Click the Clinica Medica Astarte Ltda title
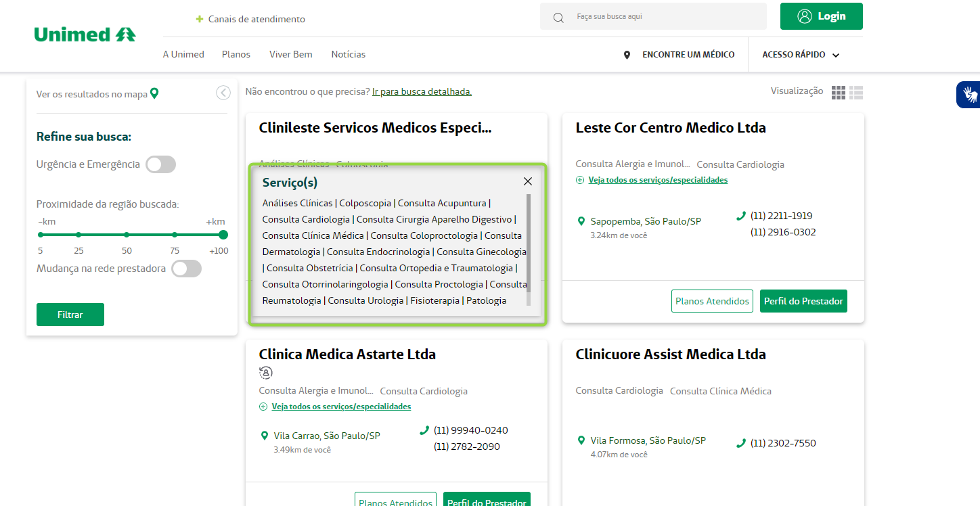980x506 pixels. [347, 354]
